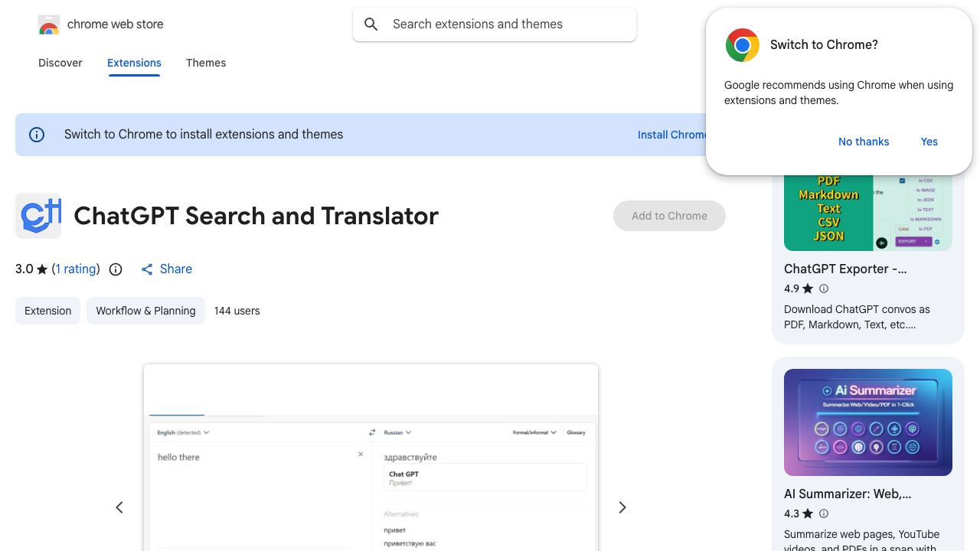This screenshot has width=980, height=551.
Task: Click the Share link text
Action: (x=176, y=269)
